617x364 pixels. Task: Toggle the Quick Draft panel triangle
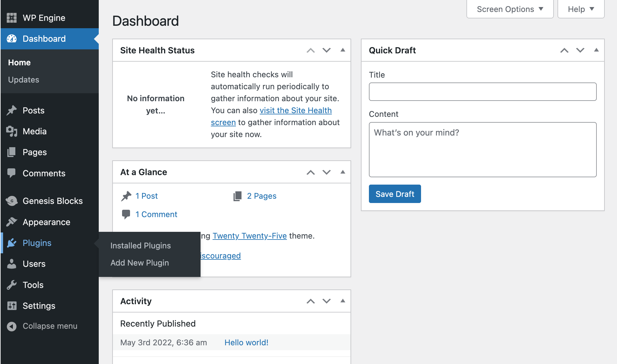coord(596,50)
